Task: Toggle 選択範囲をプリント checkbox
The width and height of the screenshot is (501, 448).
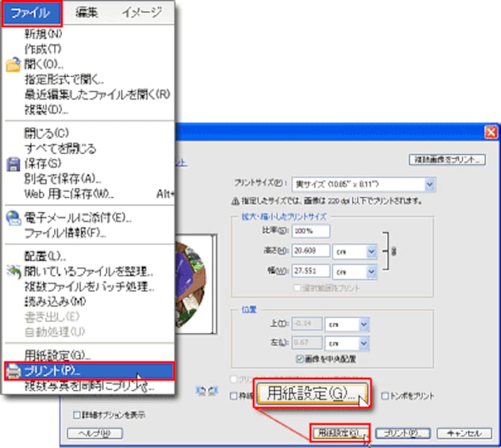Action: (x=297, y=288)
